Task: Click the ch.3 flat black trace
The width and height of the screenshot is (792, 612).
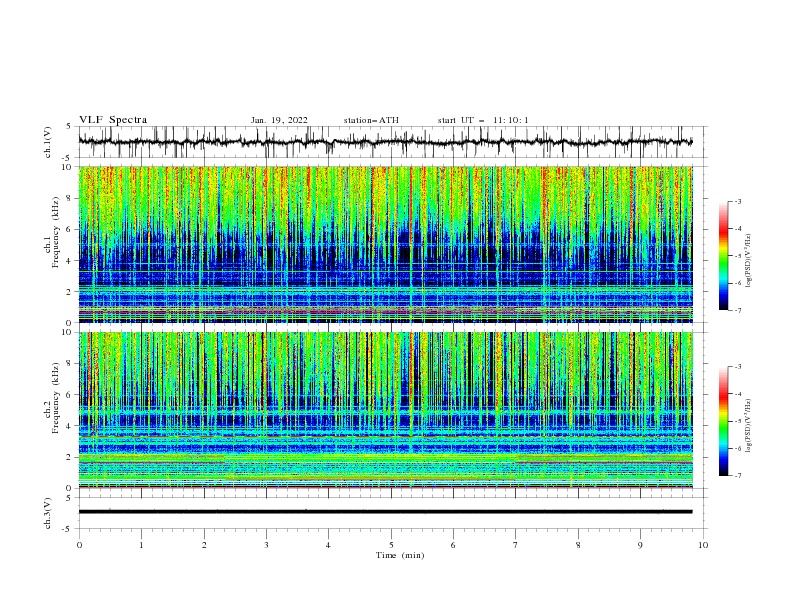Action: coord(386,512)
